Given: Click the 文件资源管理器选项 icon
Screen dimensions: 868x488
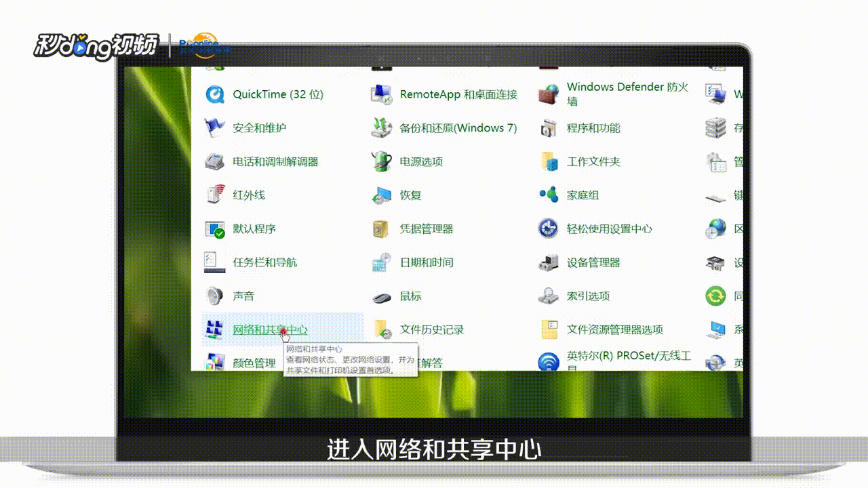Looking at the screenshot, I should [549, 329].
